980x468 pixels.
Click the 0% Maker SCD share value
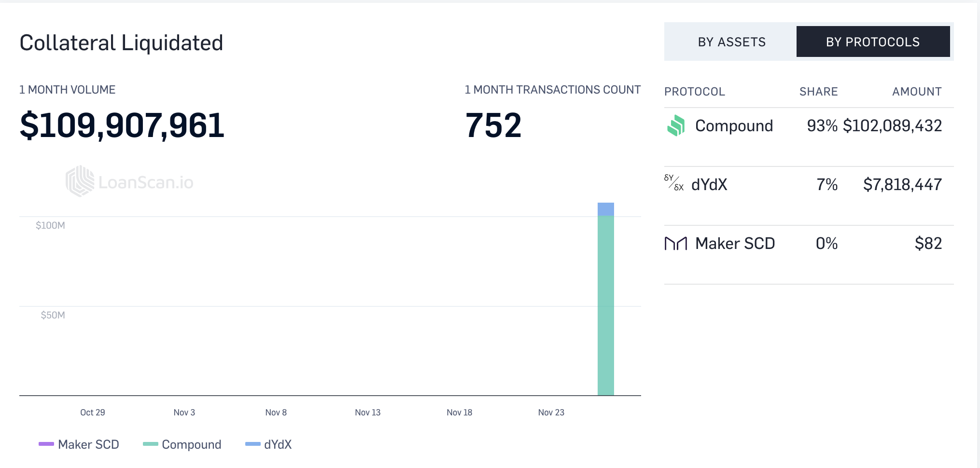click(826, 243)
